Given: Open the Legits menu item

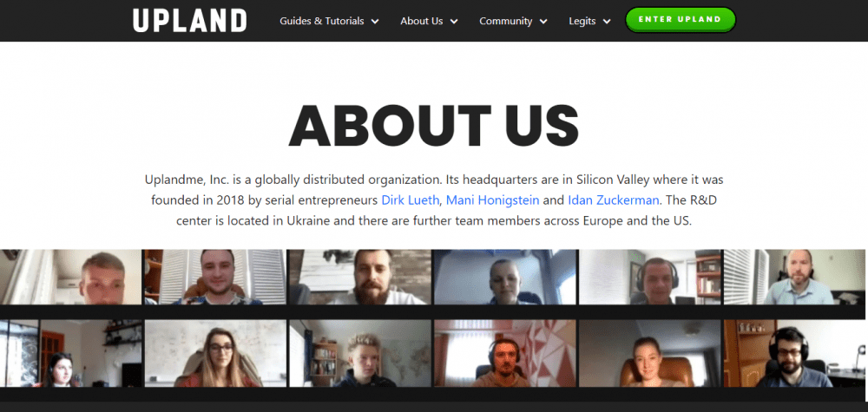Looking at the screenshot, I should 582,21.
